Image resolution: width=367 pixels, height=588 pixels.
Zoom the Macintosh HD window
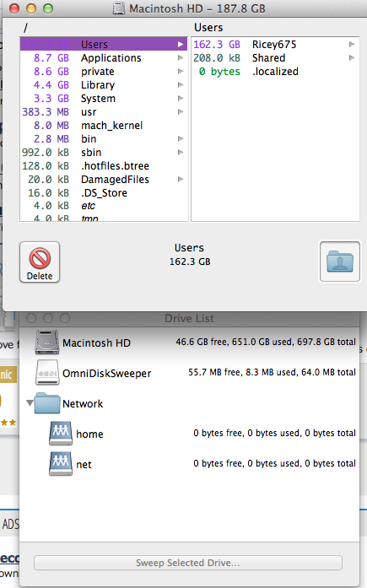pyautogui.click(x=48, y=8)
